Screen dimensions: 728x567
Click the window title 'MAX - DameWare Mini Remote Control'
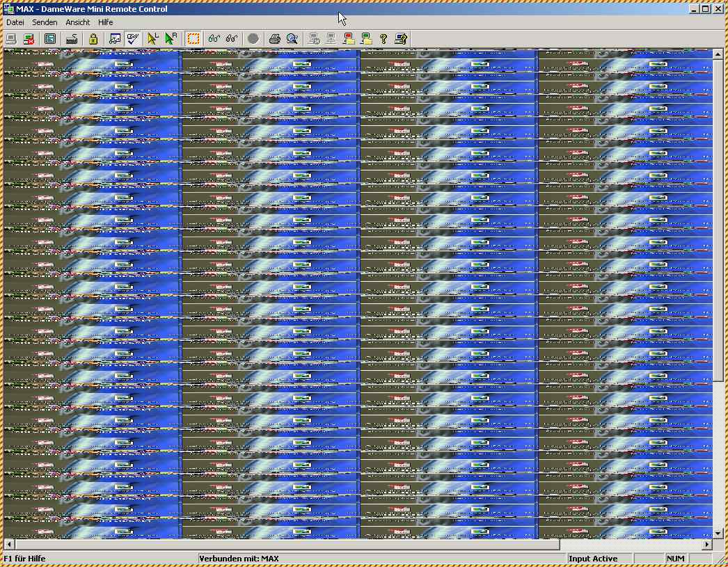pyautogui.click(x=92, y=9)
